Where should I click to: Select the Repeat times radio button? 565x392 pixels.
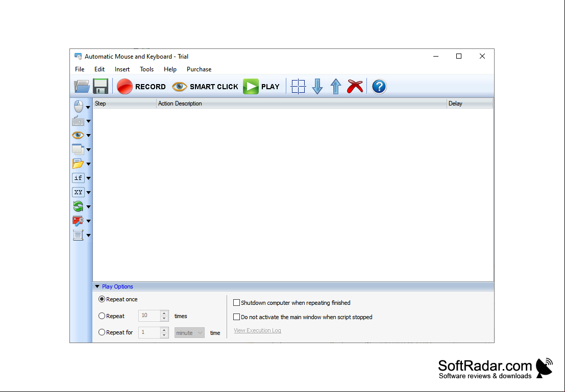click(x=102, y=316)
